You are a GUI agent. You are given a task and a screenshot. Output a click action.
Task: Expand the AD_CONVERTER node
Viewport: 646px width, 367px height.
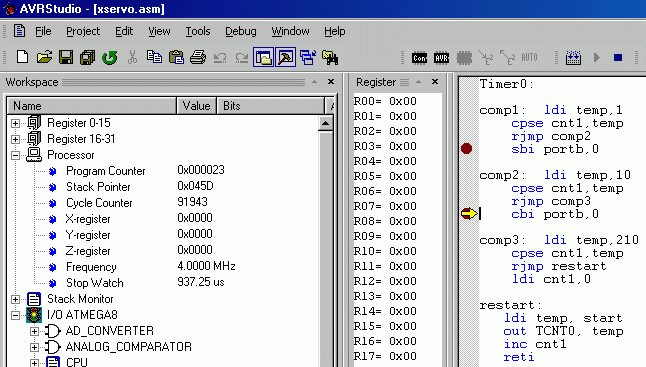(35, 331)
